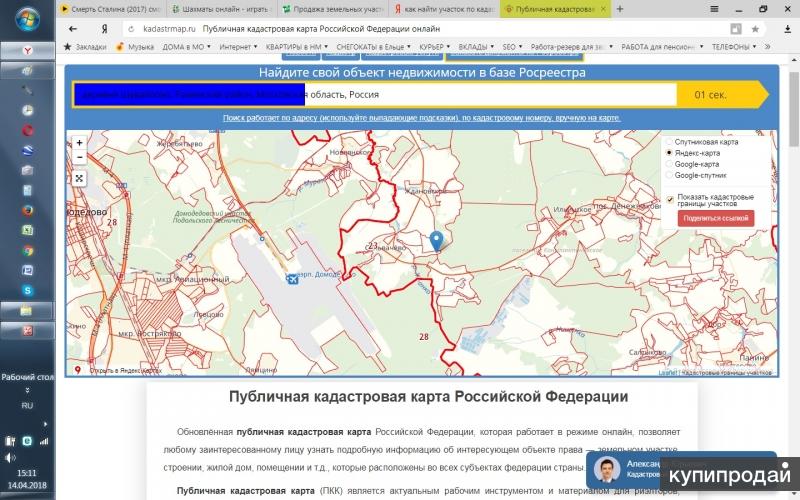Screen dimensions: 800x500
Task: Click the RU language indicator
Action: (x=27, y=406)
